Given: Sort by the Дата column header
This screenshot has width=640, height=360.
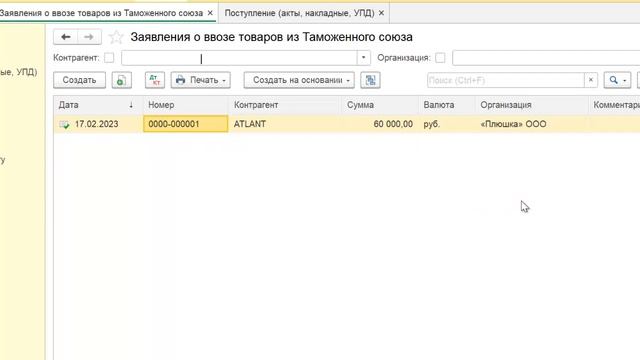Looking at the screenshot, I should (98, 105).
